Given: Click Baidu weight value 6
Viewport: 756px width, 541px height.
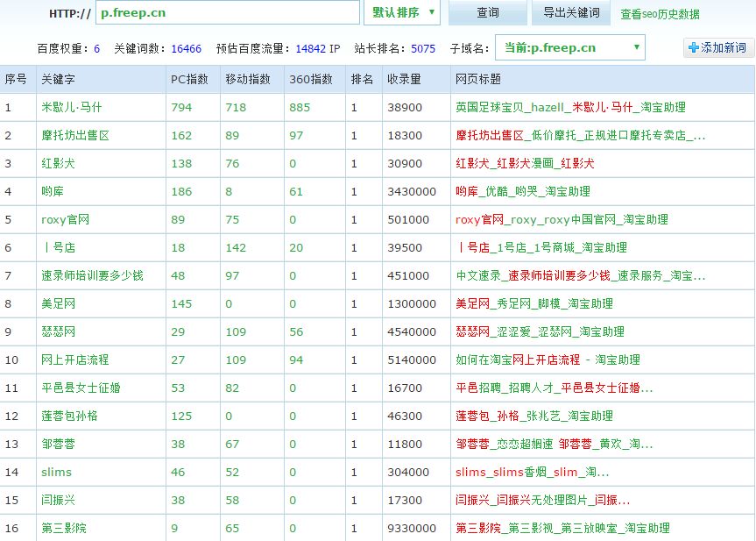Looking at the screenshot, I should (97, 49).
